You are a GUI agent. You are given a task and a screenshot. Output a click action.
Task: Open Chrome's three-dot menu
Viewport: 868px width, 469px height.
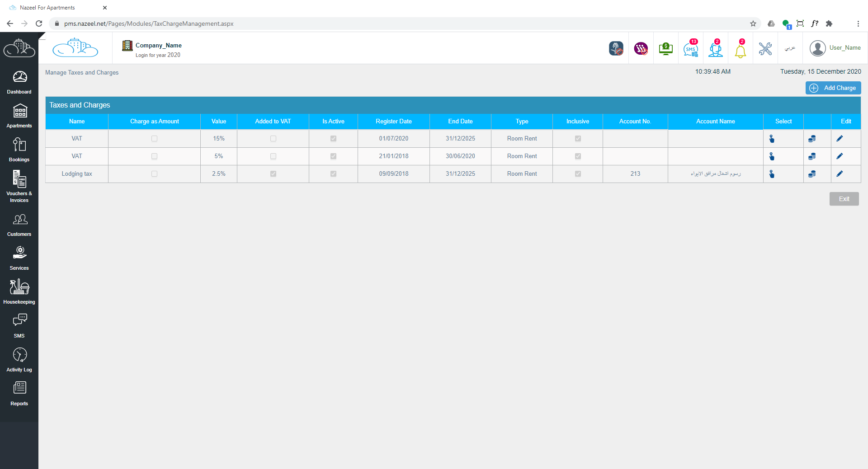tap(859, 23)
